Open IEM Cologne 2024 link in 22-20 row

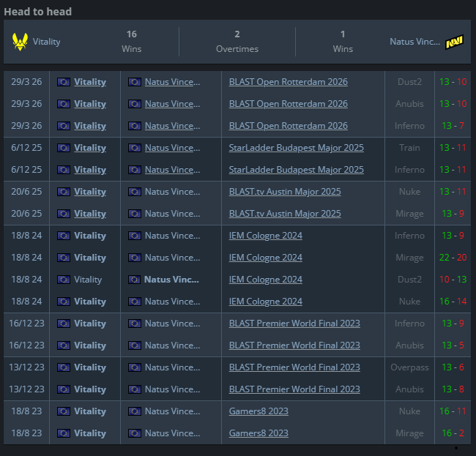click(266, 258)
